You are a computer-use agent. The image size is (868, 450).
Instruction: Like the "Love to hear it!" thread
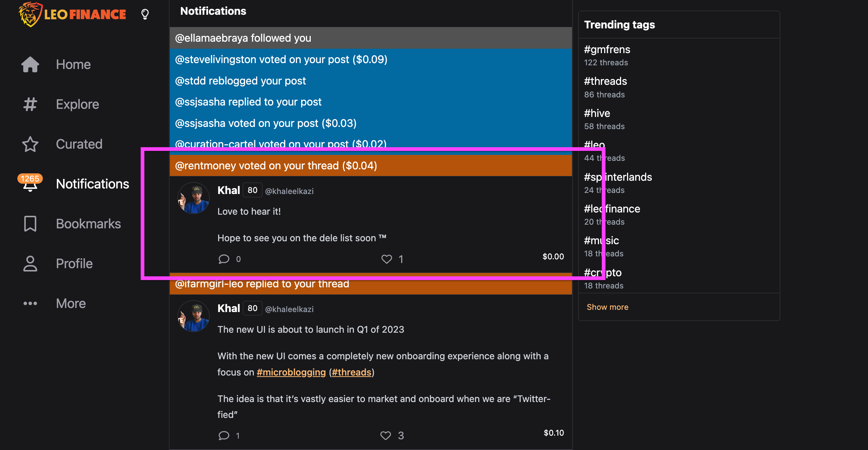(x=386, y=259)
